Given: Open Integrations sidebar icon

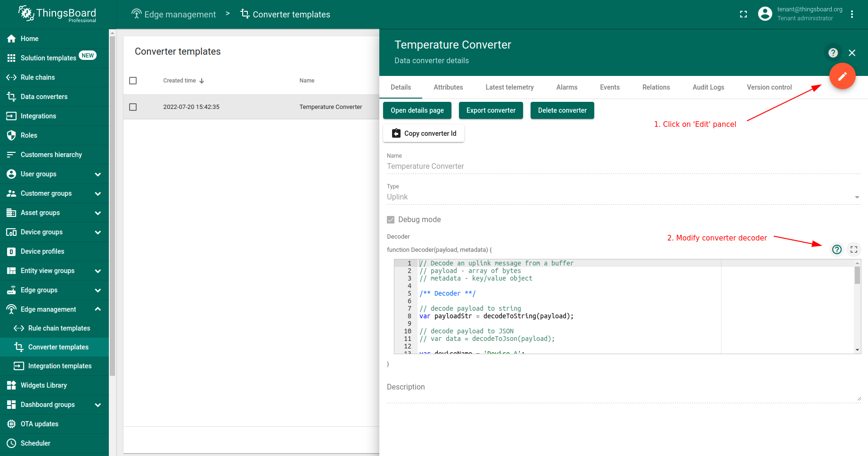Looking at the screenshot, I should tap(11, 116).
